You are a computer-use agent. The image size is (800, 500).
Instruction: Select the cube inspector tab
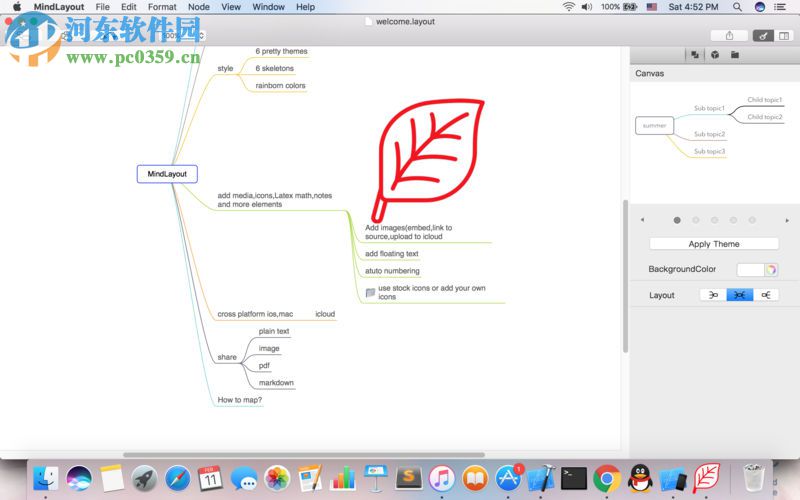pos(715,55)
